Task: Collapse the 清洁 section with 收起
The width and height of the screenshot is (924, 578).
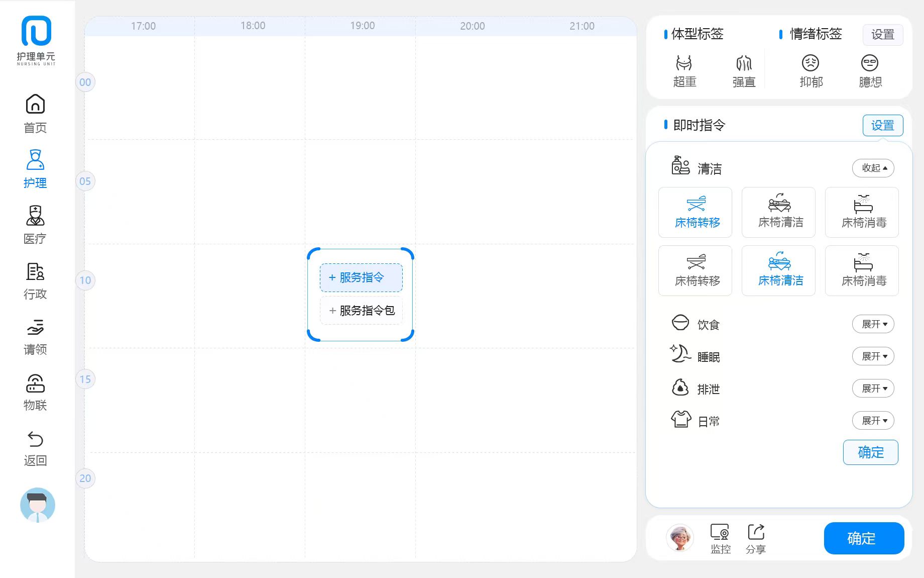Action: (x=873, y=168)
